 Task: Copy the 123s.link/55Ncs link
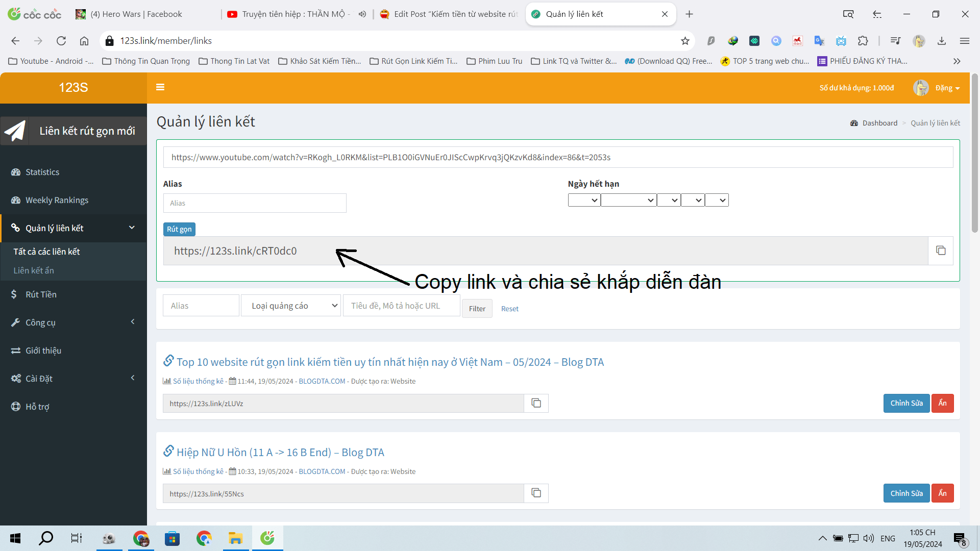(x=536, y=493)
